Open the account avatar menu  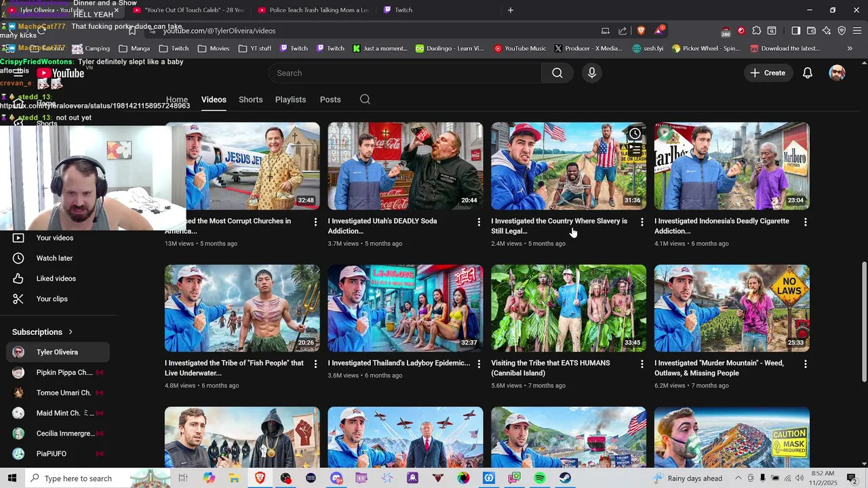click(x=837, y=73)
